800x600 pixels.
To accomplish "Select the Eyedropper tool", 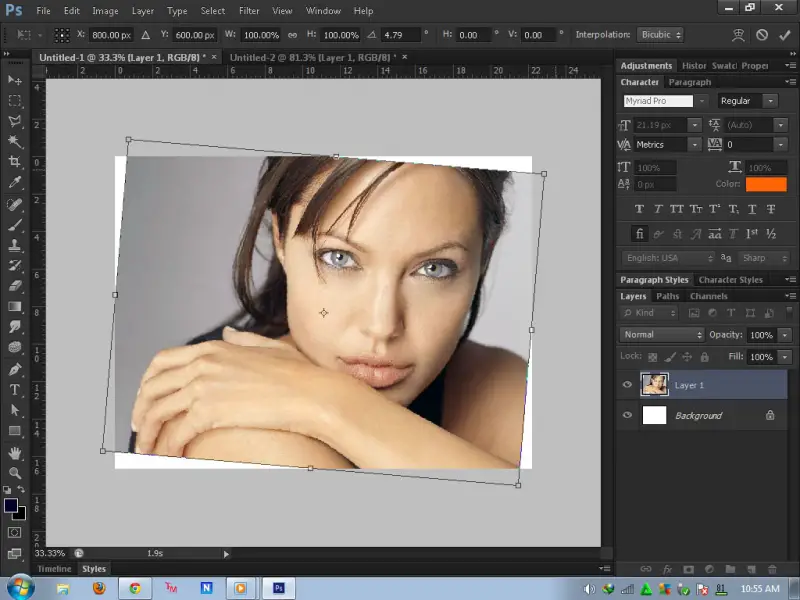I will (x=15, y=182).
